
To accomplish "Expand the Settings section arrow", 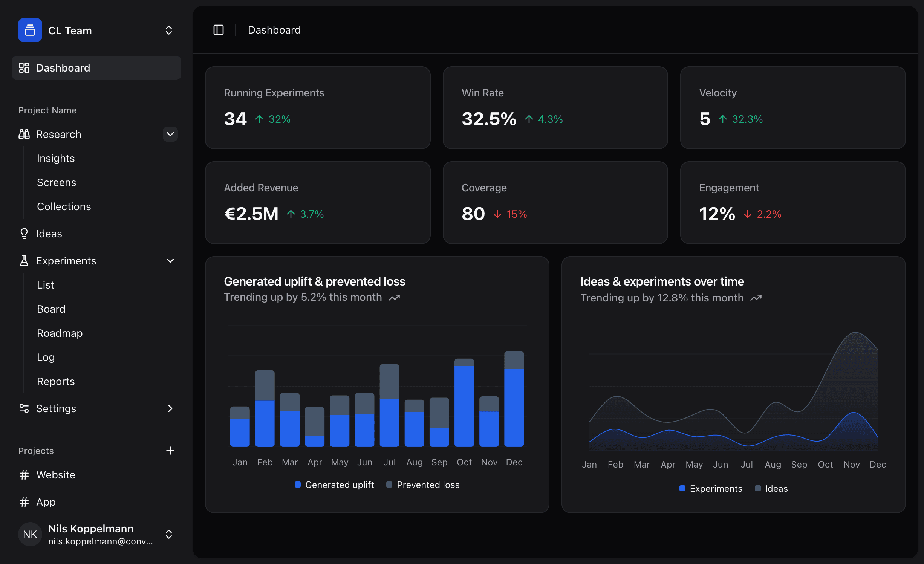I will point(170,408).
